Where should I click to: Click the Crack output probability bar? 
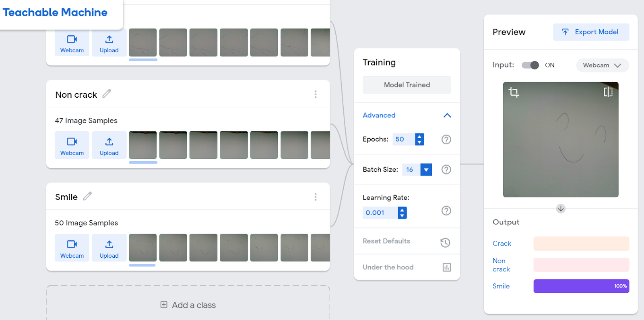point(581,244)
